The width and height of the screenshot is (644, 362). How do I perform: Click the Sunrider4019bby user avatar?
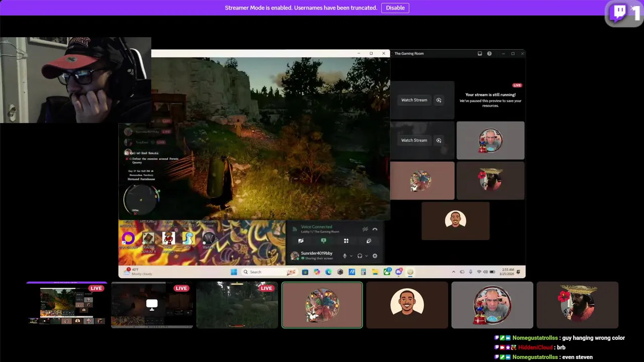click(x=295, y=256)
